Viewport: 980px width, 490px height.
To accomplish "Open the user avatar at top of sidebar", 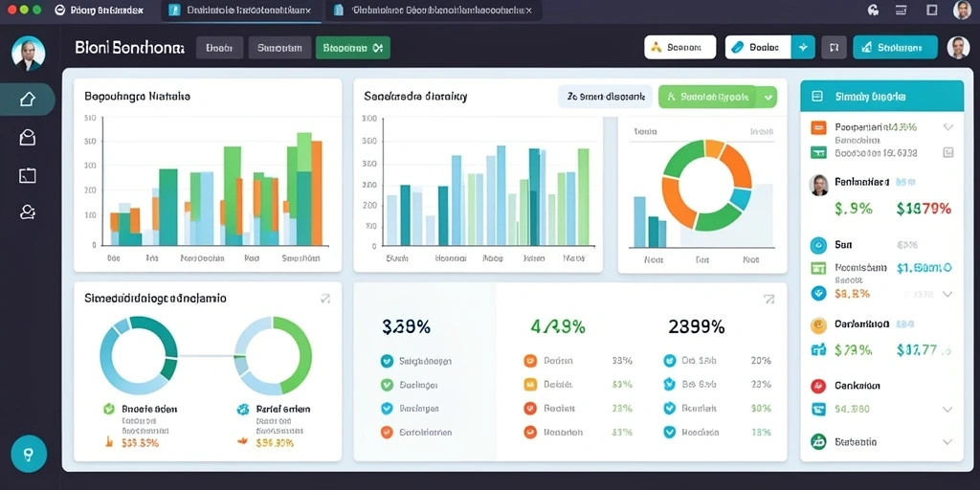I will [29, 54].
